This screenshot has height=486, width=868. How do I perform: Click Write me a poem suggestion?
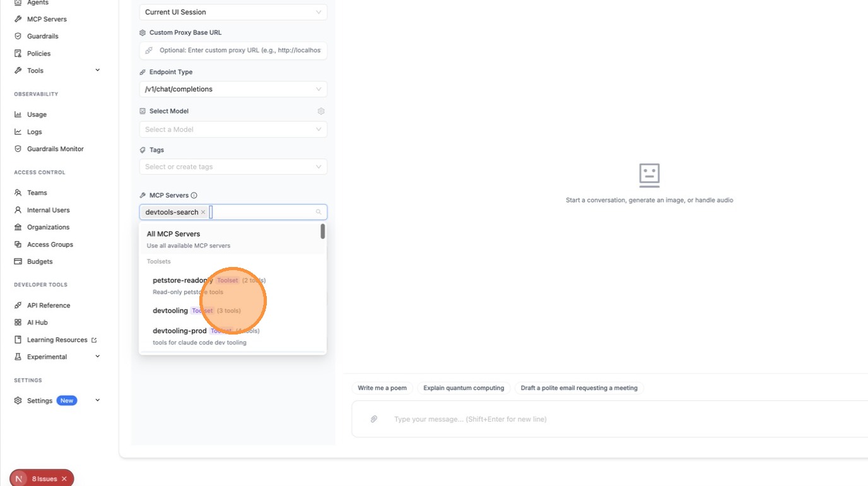(382, 388)
